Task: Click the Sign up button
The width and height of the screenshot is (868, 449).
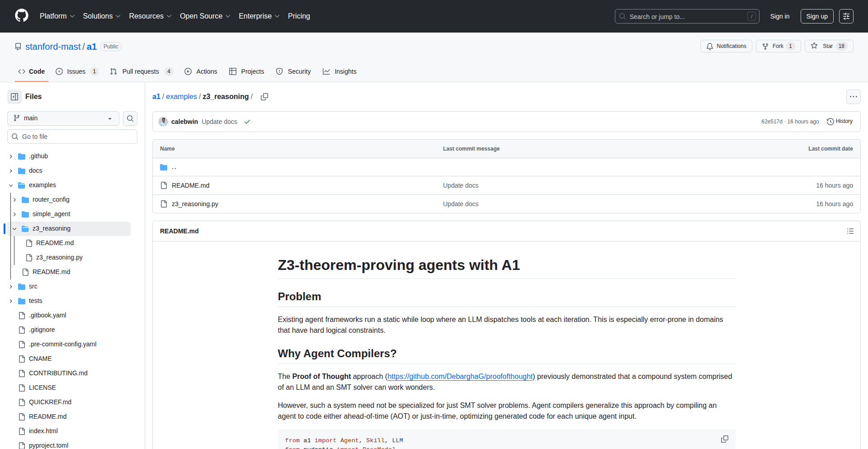Action: tap(816, 16)
